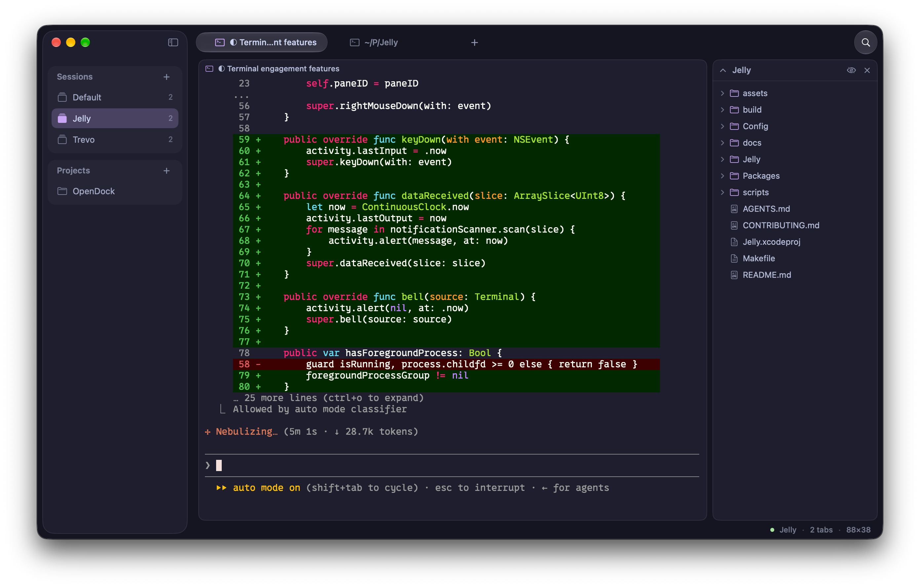Click '25 more lines (ctrl+o to expand)'

(x=328, y=398)
